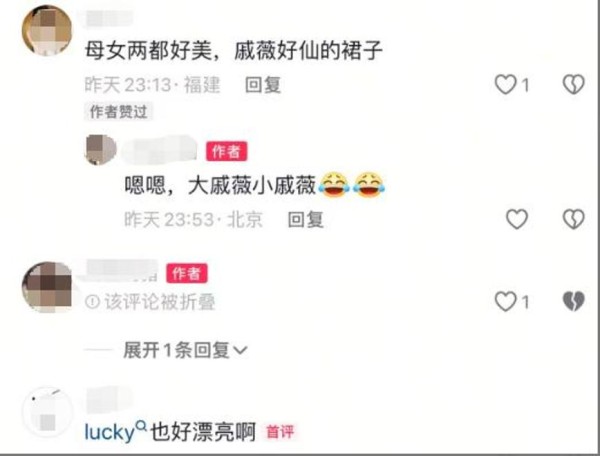This screenshot has width=600, height=456.
Task: Click the 作者赞过 tag
Action: (x=119, y=112)
